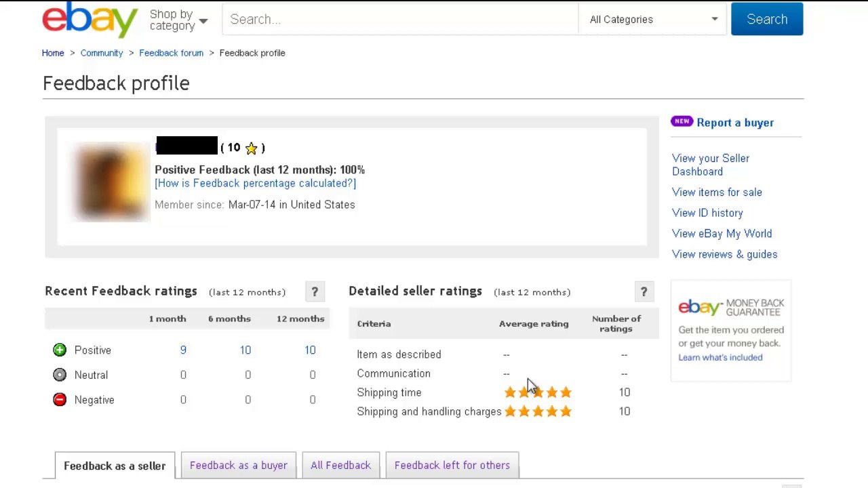Click the Item as described criteria row
Viewport: 868px width, 488px height.
click(504, 354)
